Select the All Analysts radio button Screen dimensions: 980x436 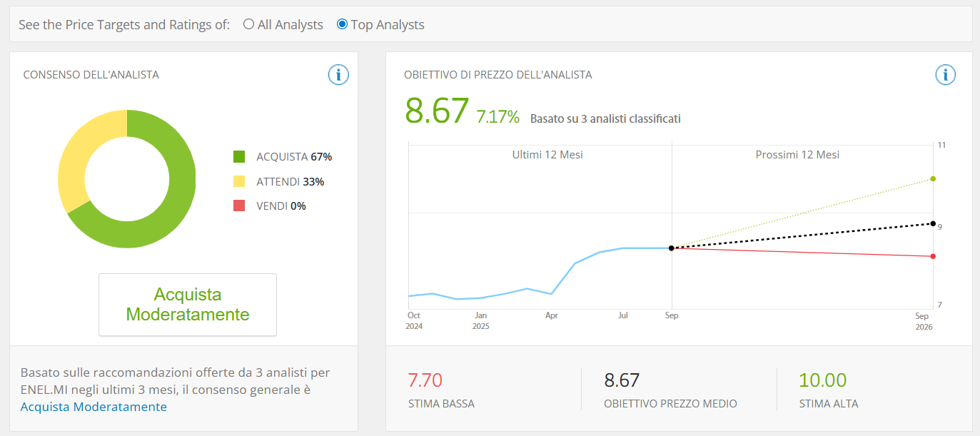pyautogui.click(x=248, y=24)
